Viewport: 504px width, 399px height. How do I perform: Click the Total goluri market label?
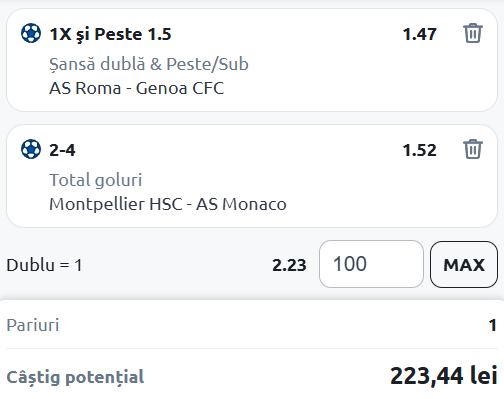(96, 180)
